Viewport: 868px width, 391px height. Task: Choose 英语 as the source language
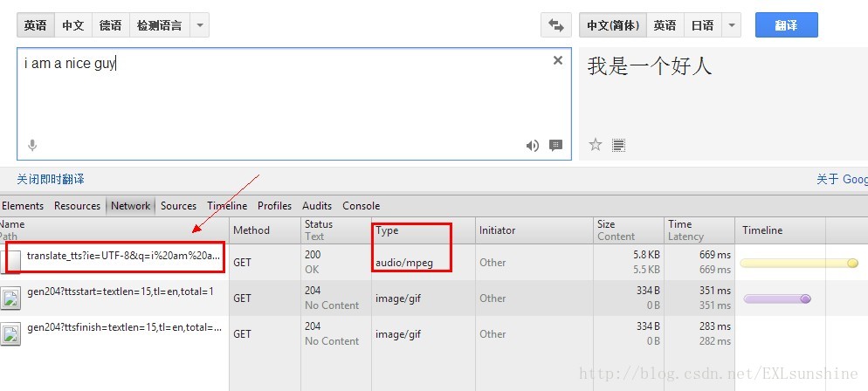click(x=36, y=25)
